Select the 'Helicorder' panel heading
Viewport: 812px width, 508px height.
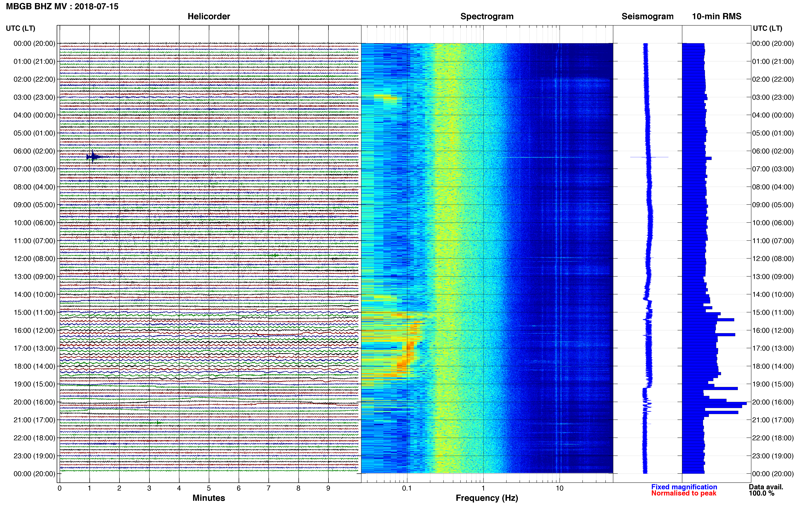(209, 16)
